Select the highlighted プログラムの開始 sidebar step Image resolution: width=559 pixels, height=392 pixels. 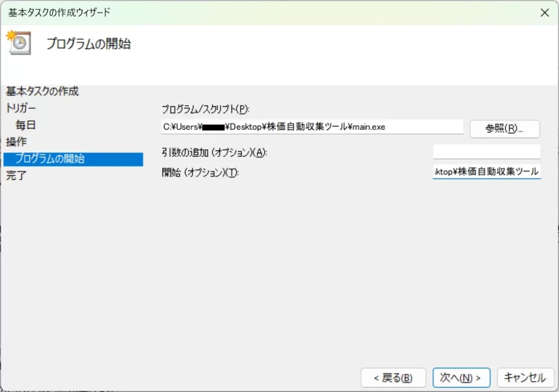tap(73, 159)
